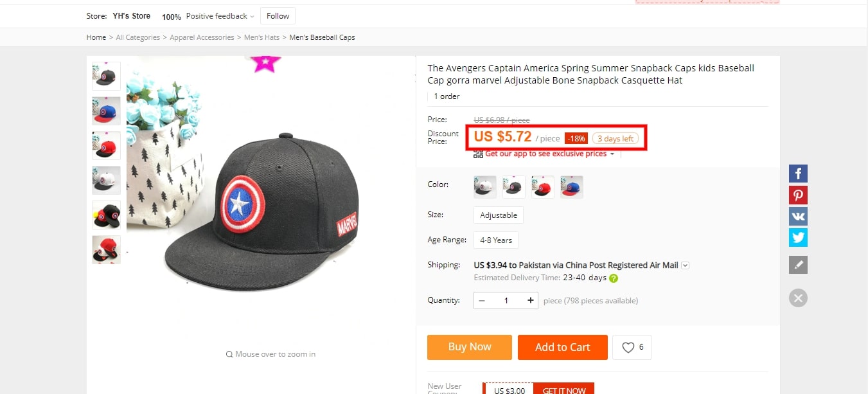Tweet this product with the Twitter icon

pos(798,238)
